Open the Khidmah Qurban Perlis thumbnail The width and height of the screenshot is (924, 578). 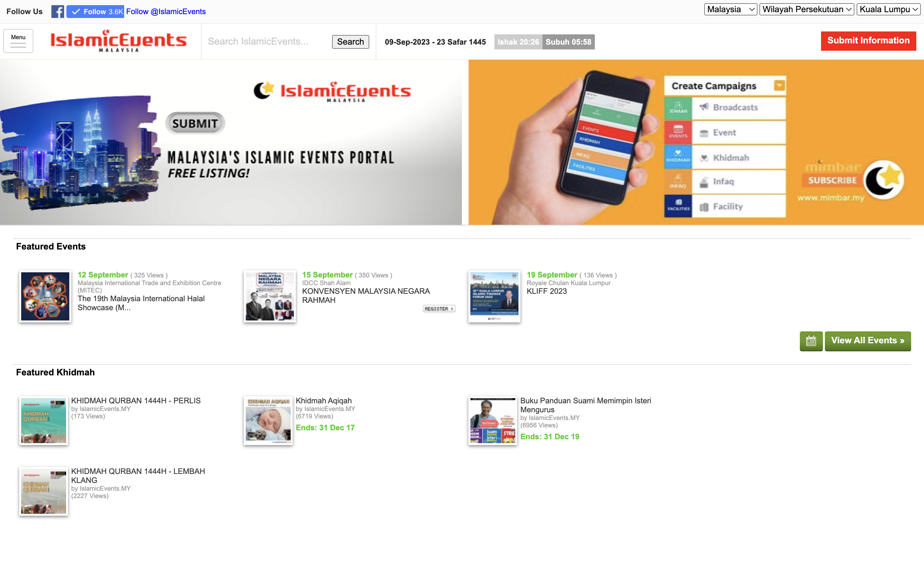44,421
